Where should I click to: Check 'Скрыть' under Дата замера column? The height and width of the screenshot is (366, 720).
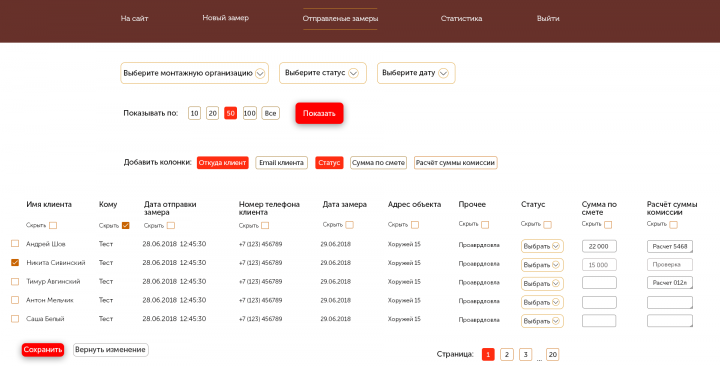(x=349, y=225)
